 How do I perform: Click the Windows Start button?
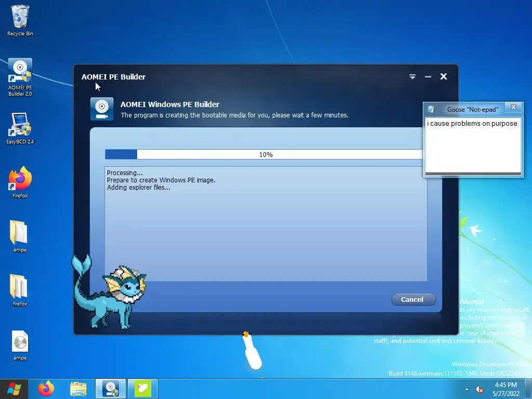coord(14,389)
